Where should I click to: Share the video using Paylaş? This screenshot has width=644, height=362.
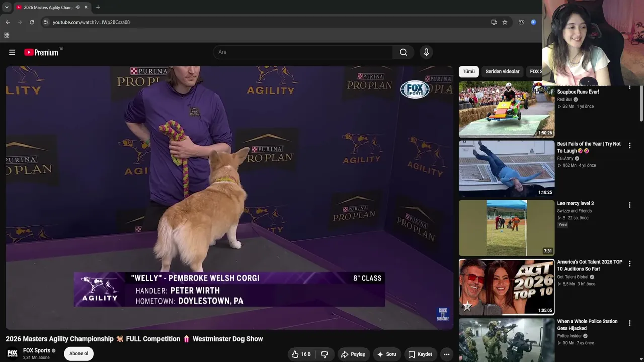click(353, 354)
